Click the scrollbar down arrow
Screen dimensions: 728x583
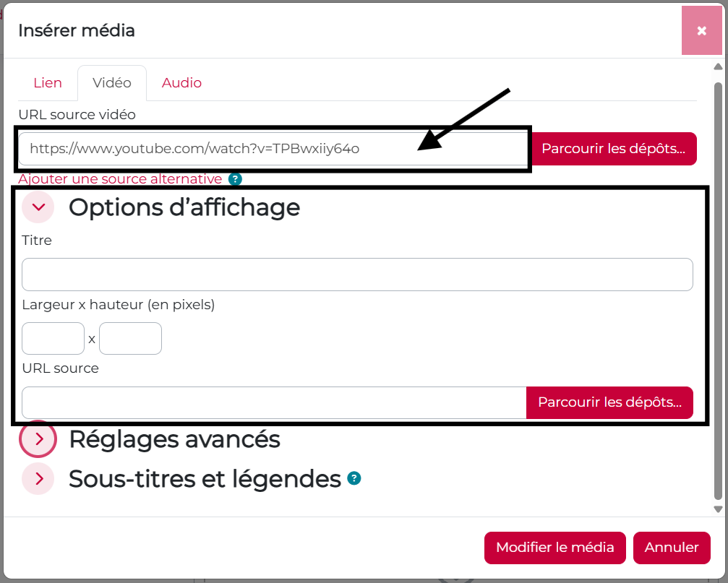pyautogui.click(x=719, y=509)
